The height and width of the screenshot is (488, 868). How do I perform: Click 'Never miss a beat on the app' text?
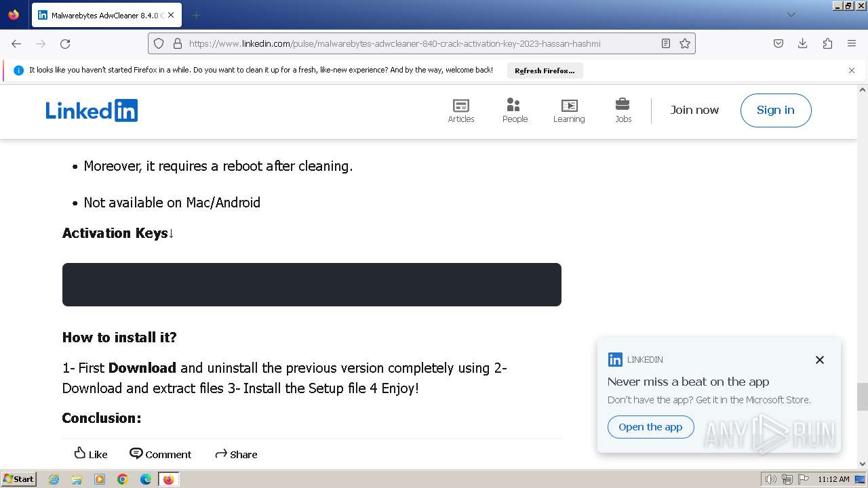(x=688, y=382)
